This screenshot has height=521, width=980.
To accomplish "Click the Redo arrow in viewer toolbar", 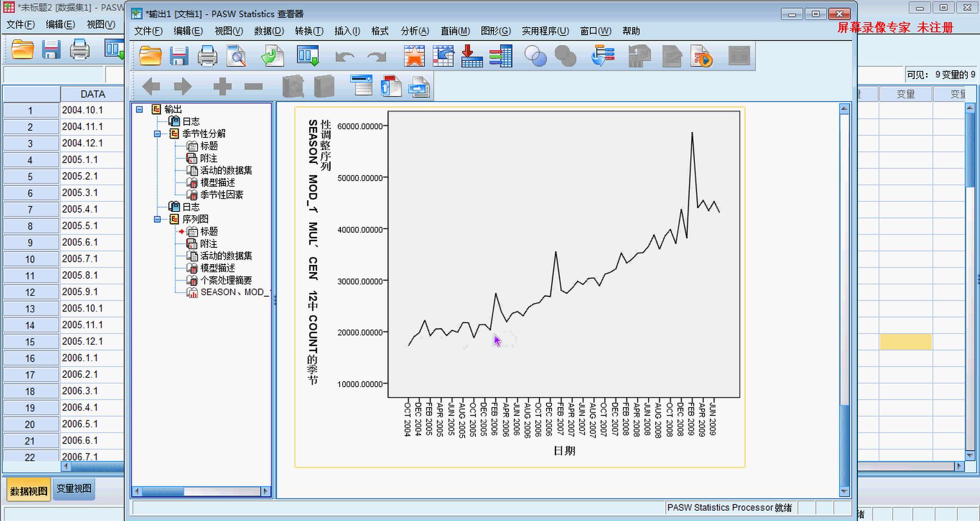I will [x=377, y=56].
